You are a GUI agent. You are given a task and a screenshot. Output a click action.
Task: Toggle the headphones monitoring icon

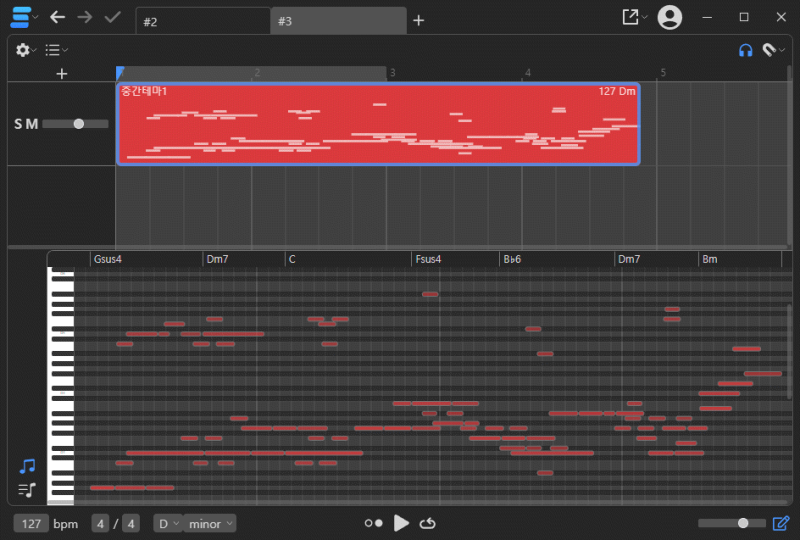click(745, 50)
